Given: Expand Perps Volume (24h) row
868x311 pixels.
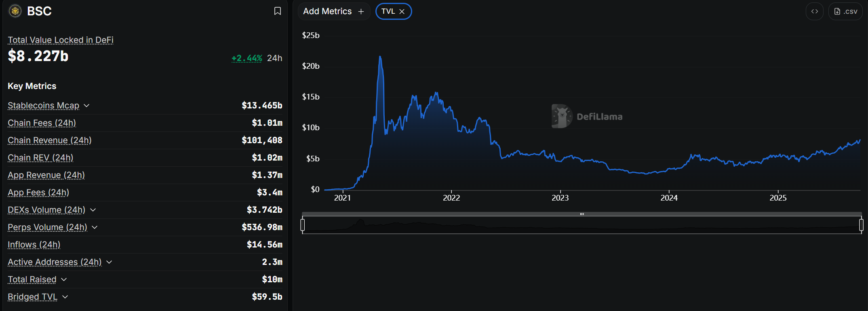Looking at the screenshot, I should click(95, 227).
